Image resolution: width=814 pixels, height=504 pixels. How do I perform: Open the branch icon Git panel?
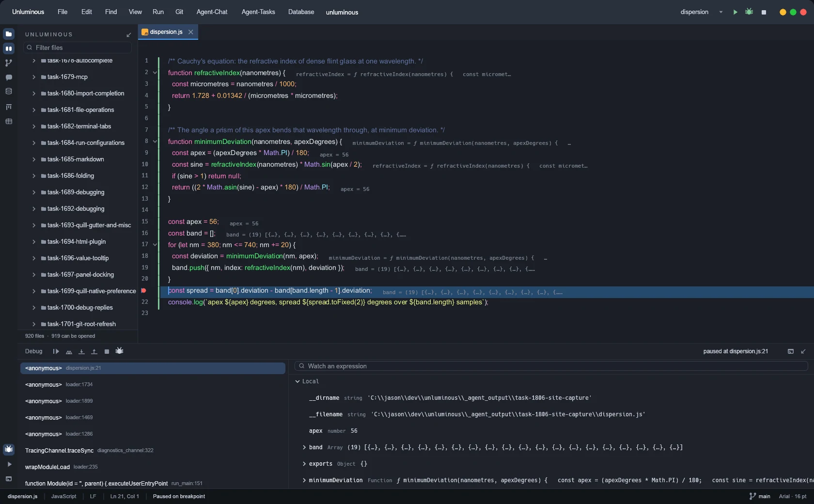9,63
